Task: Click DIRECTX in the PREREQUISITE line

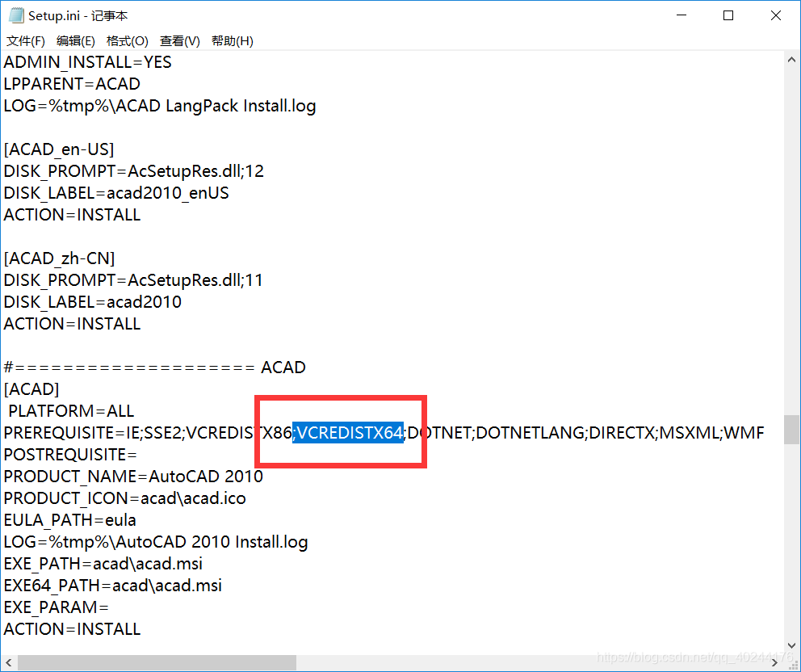Action: (x=622, y=433)
